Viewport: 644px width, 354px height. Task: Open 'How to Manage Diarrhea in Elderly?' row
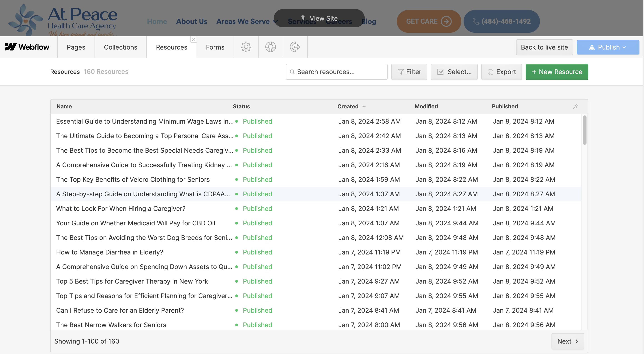click(x=110, y=252)
